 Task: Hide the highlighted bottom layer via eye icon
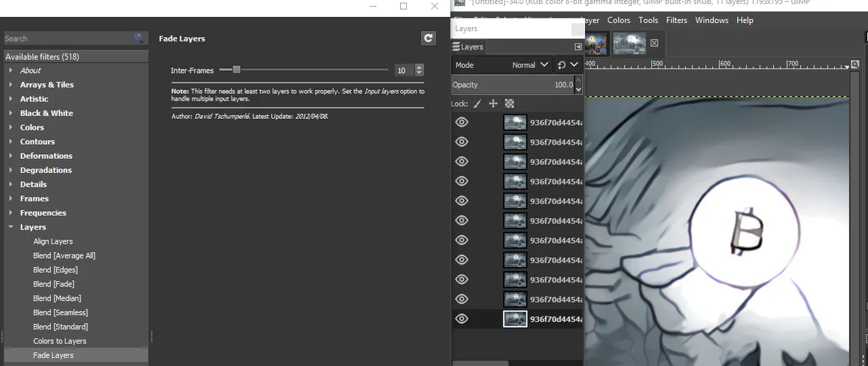[x=462, y=318]
